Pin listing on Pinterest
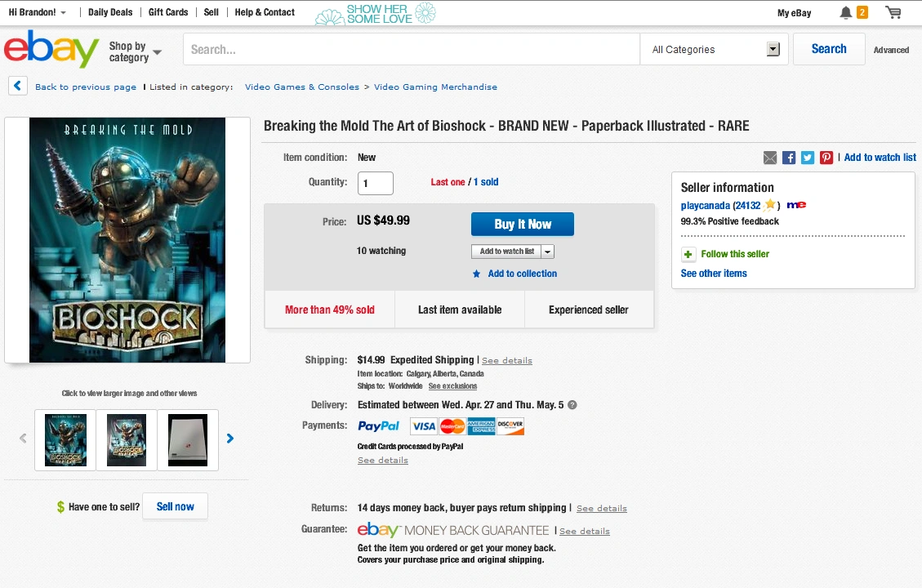 tap(826, 158)
